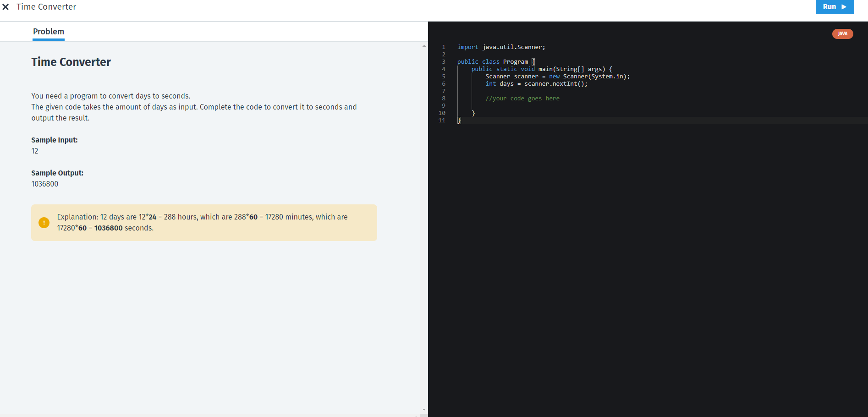
Task: Click the up arrow of the problem panel scrollbar
Action: [x=423, y=45]
